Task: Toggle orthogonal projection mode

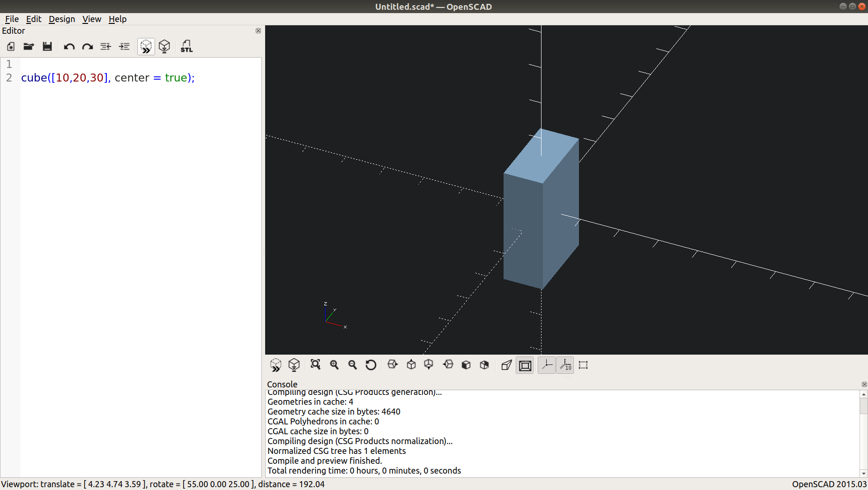Action: [524, 365]
